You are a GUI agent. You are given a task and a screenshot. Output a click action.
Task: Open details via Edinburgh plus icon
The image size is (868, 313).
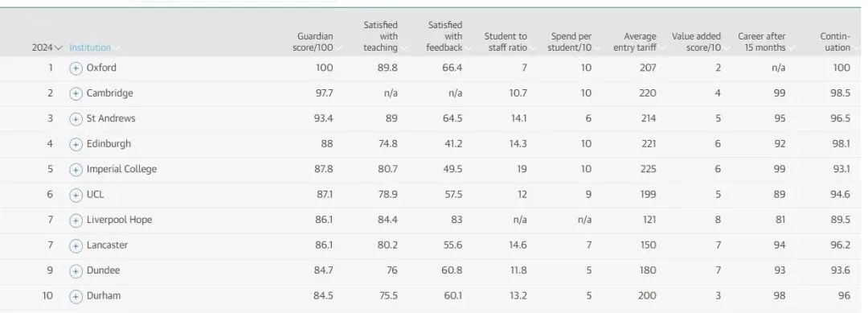pyautogui.click(x=76, y=145)
